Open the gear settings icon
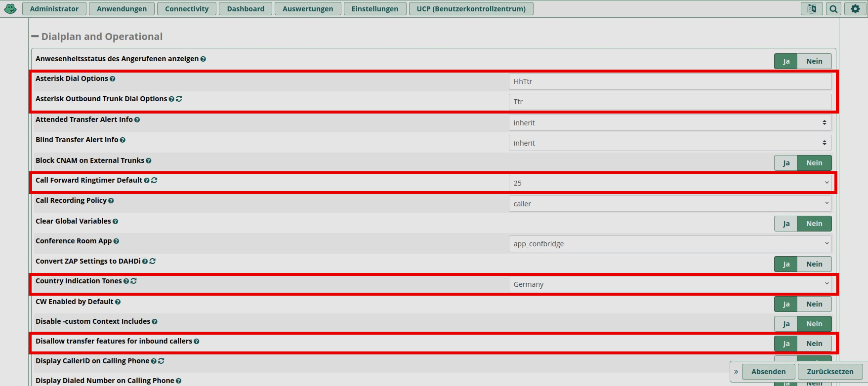This screenshot has width=868, height=386. click(x=855, y=9)
